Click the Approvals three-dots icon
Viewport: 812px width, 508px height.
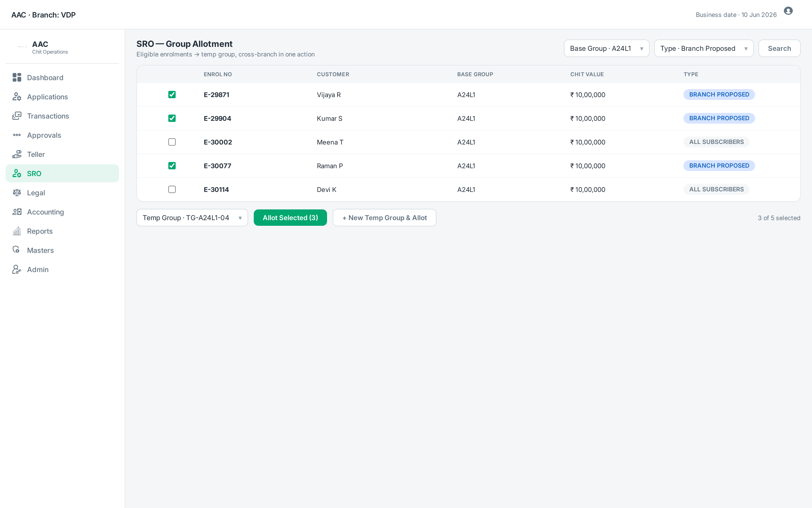[x=17, y=135]
